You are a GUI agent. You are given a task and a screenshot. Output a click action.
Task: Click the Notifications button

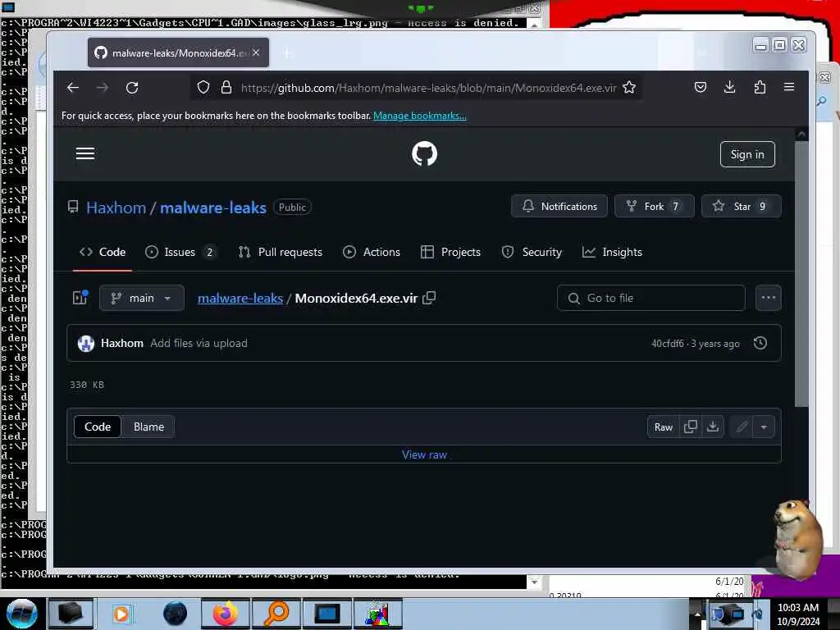point(559,206)
